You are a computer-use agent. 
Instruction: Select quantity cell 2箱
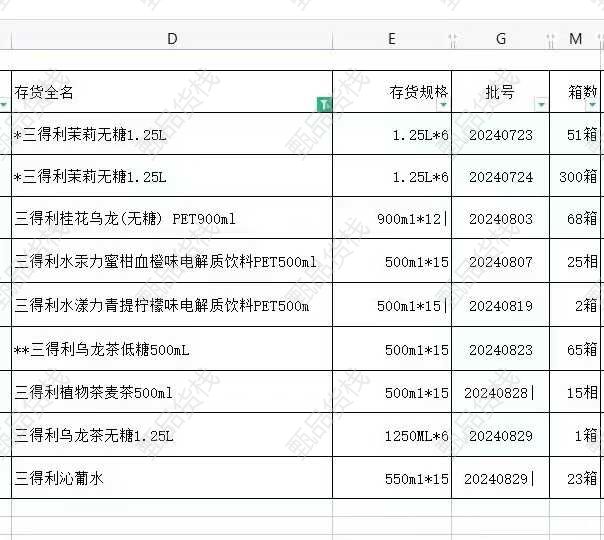click(575, 305)
